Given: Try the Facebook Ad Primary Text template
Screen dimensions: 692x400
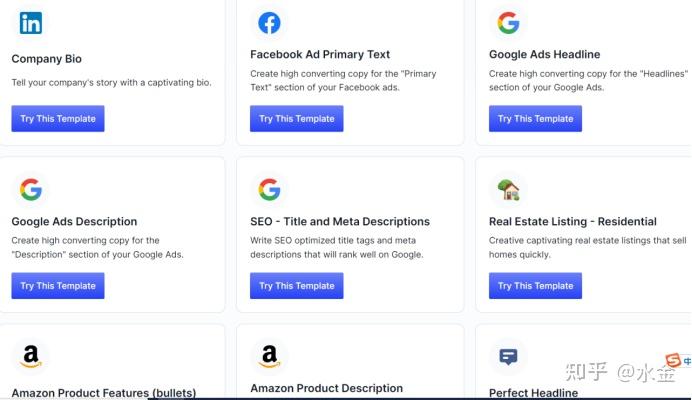Looking at the screenshot, I should 297,119.
